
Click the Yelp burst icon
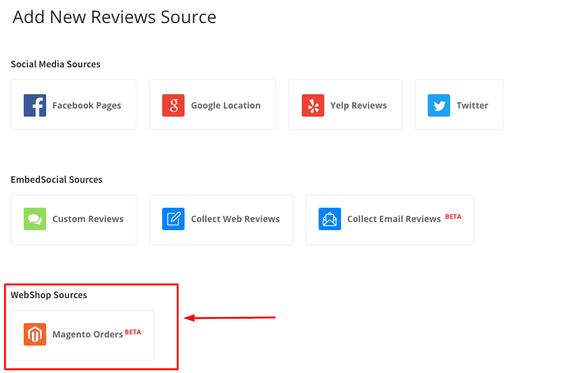point(313,105)
